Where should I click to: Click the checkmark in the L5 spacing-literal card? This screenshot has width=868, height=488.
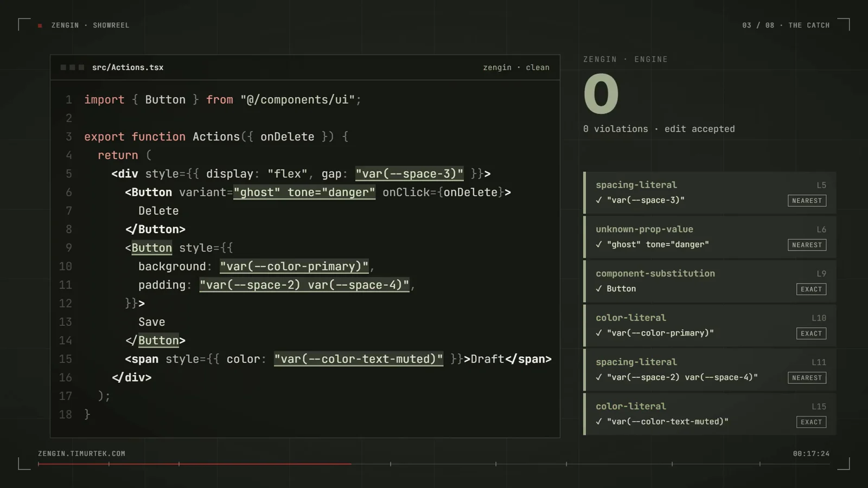point(599,200)
